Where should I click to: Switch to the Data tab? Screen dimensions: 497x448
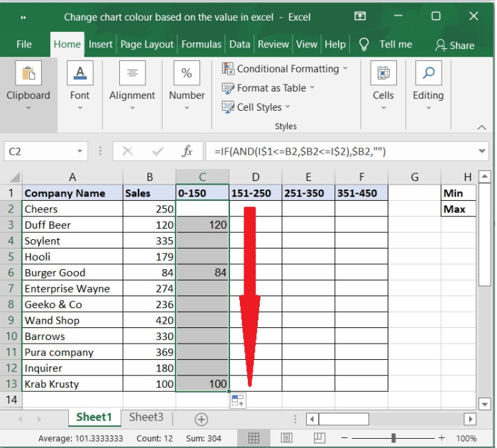point(240,44)
